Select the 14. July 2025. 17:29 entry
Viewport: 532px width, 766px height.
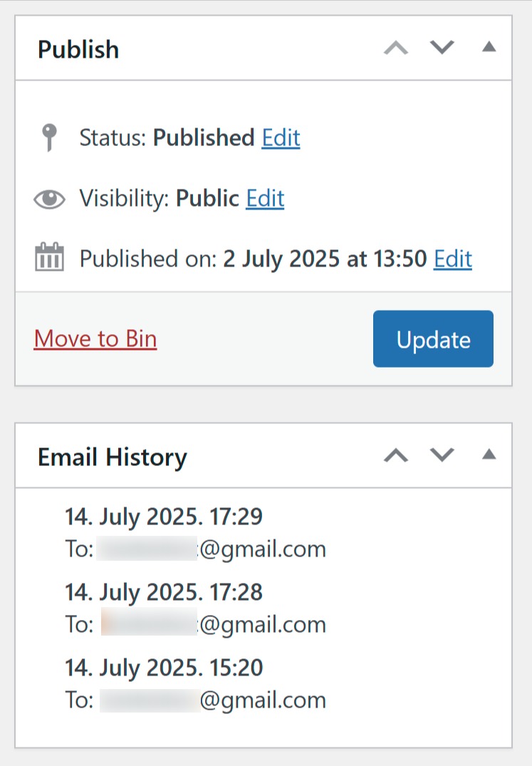(x=164, y=517)
